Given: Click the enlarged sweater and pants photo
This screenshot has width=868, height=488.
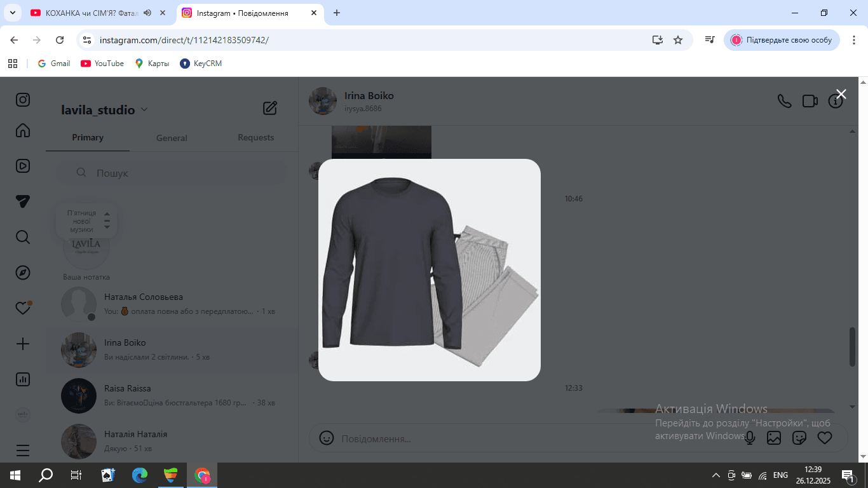Looking at the screenshot, I should [x=430, y=270].
